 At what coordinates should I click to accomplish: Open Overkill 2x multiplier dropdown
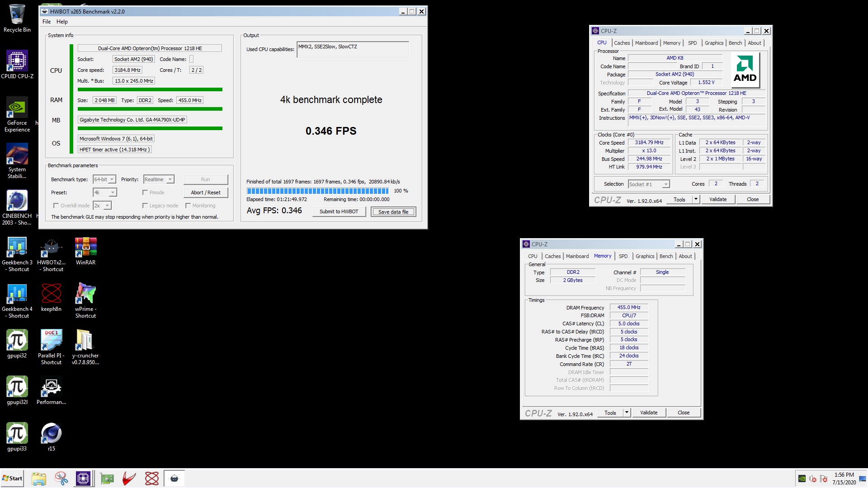click(x=102, y=206)
